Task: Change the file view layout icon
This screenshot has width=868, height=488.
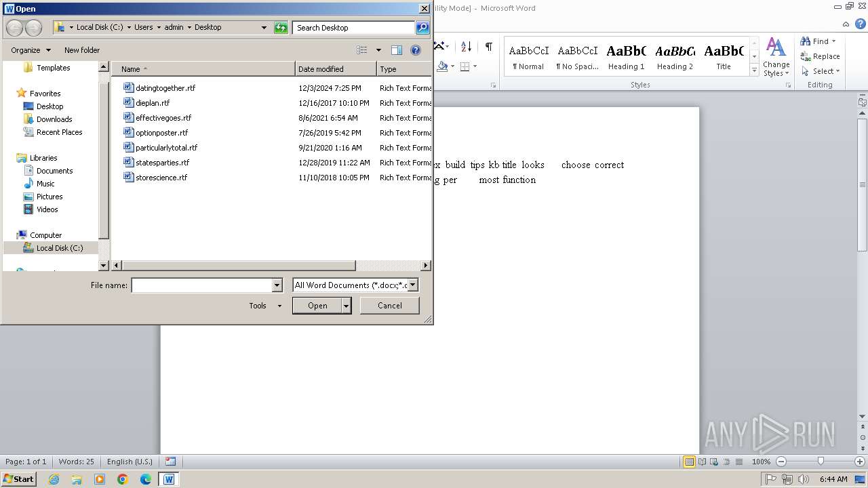Action: click(x=362, y=50)
